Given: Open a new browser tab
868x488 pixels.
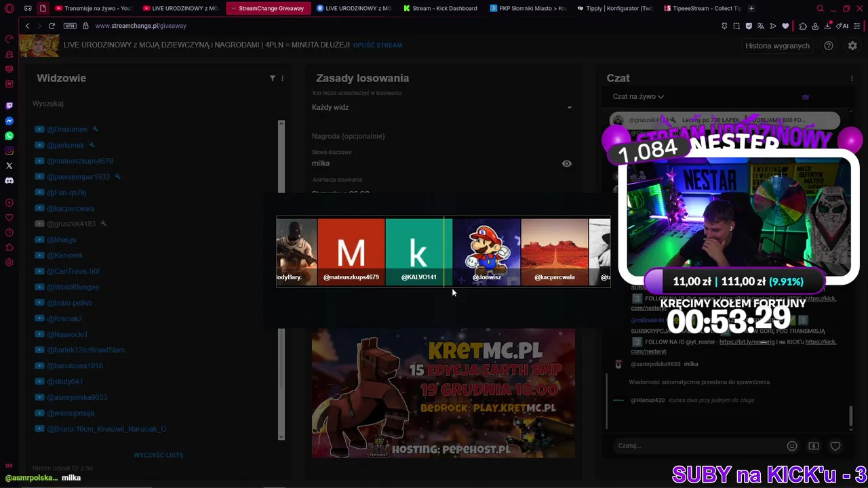Looking at the screenshot, I should click(x=751, y=8).
